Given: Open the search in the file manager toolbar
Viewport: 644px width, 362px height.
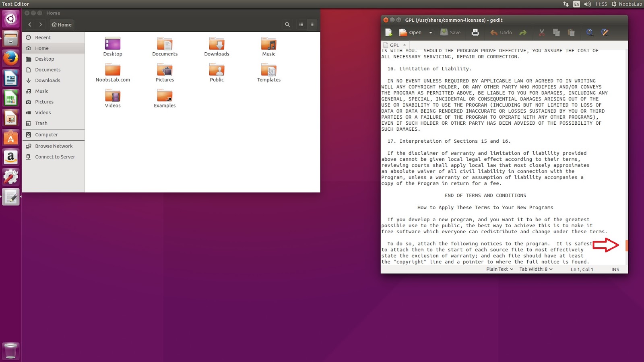Looking at the screenshot, I should pos(287,25).
